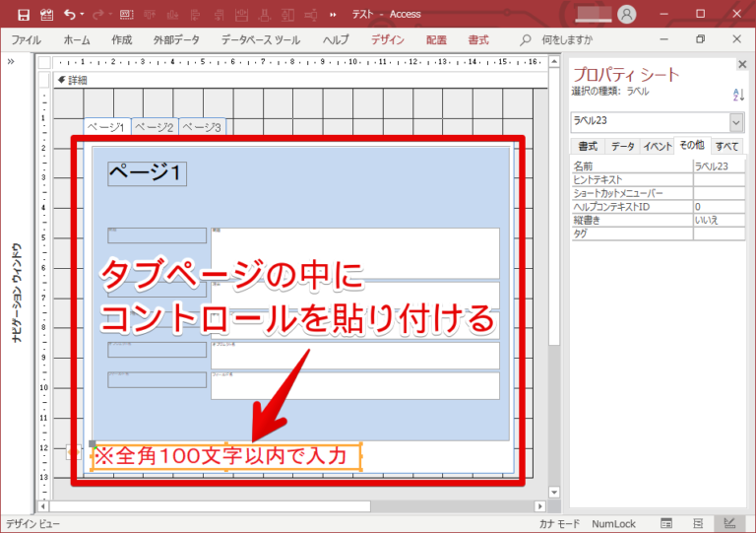
Task: Select the ページ3 tab of the tab control
Action: point(202,127)
